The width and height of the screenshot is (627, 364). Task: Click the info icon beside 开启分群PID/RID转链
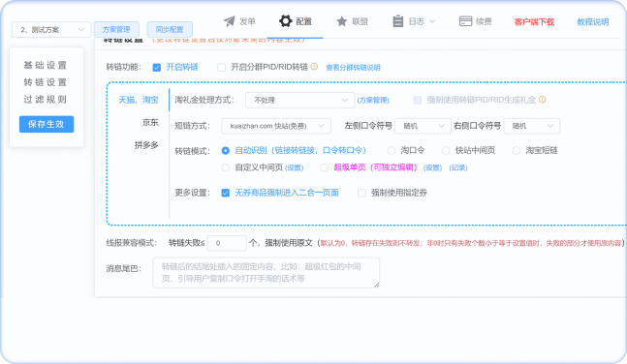(x=314, y=67)
